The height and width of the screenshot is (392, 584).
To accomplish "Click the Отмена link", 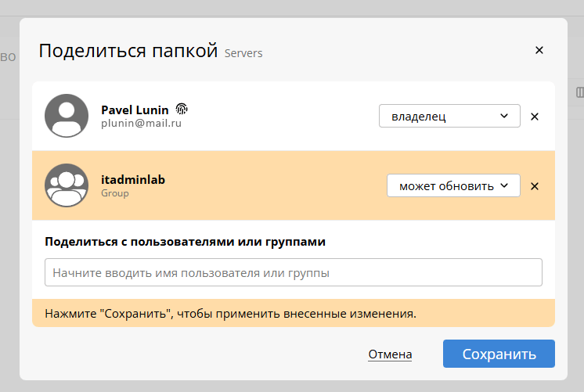I will pos(390,354).
